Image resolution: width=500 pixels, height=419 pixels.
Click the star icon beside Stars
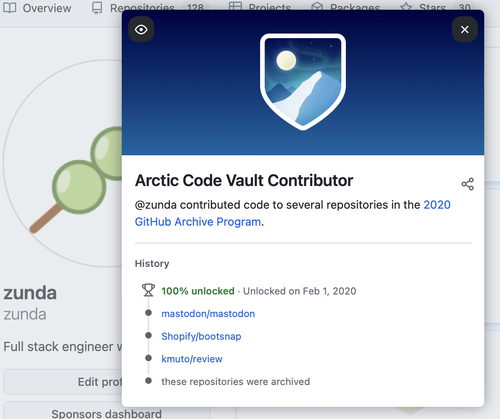coord(406,7)
